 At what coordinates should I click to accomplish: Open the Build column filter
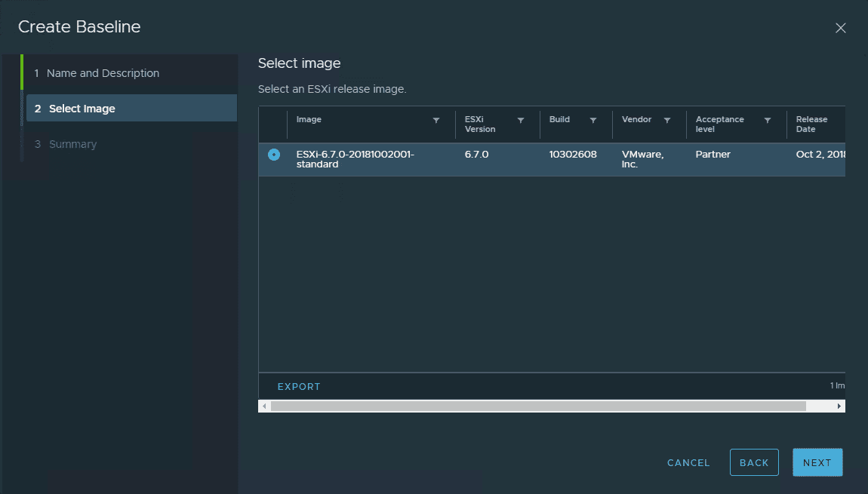(x=593, y=121)
